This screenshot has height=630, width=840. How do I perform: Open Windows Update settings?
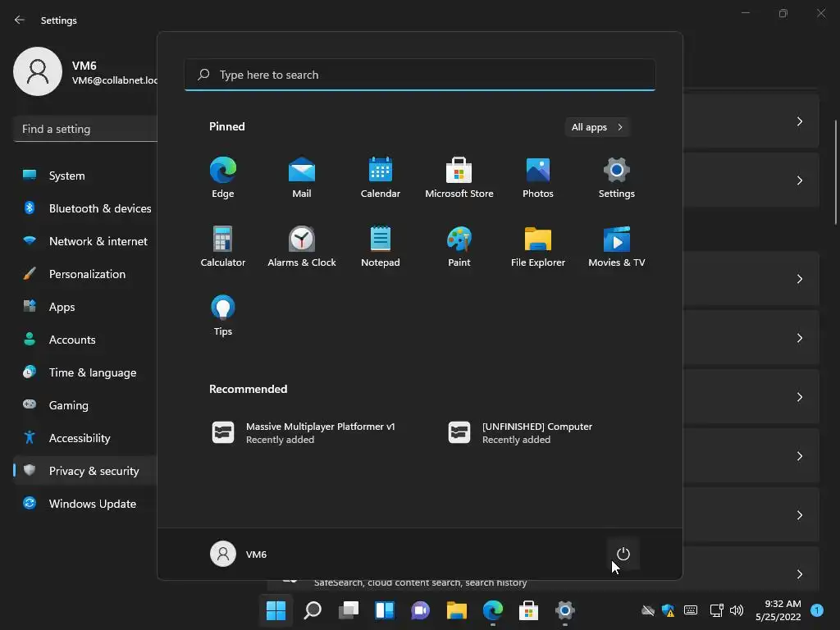[85, 504]
